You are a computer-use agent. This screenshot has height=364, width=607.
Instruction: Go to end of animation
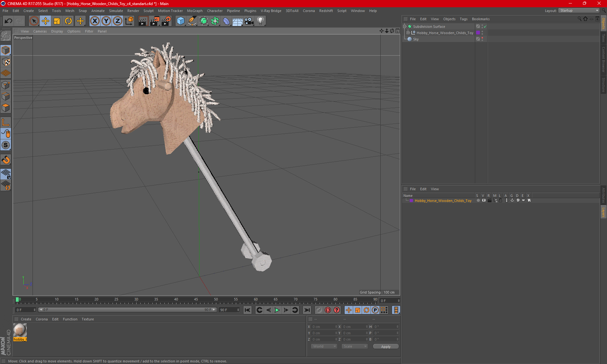[307, 310]
